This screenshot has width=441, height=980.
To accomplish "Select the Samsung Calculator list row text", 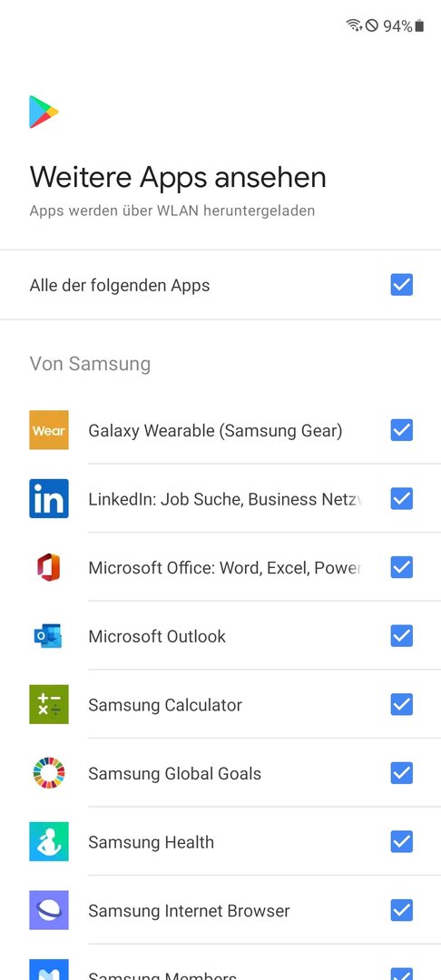I will pos(165,705).
